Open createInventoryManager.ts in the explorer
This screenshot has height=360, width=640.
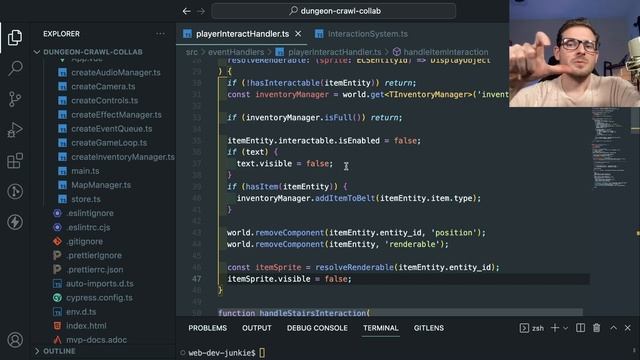tap(122, 157)
